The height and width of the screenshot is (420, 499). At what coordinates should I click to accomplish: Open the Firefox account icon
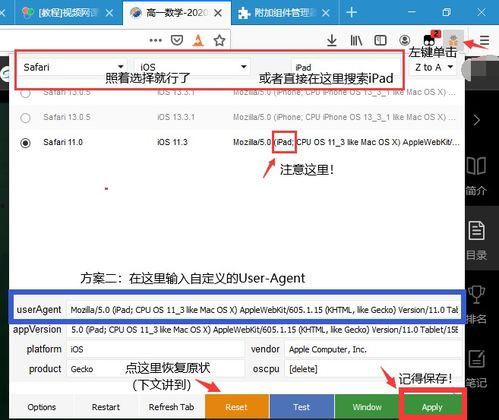405,41
